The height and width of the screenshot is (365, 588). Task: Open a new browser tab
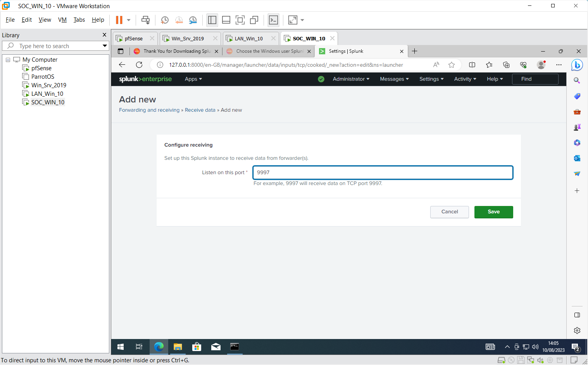pos(414,51)
